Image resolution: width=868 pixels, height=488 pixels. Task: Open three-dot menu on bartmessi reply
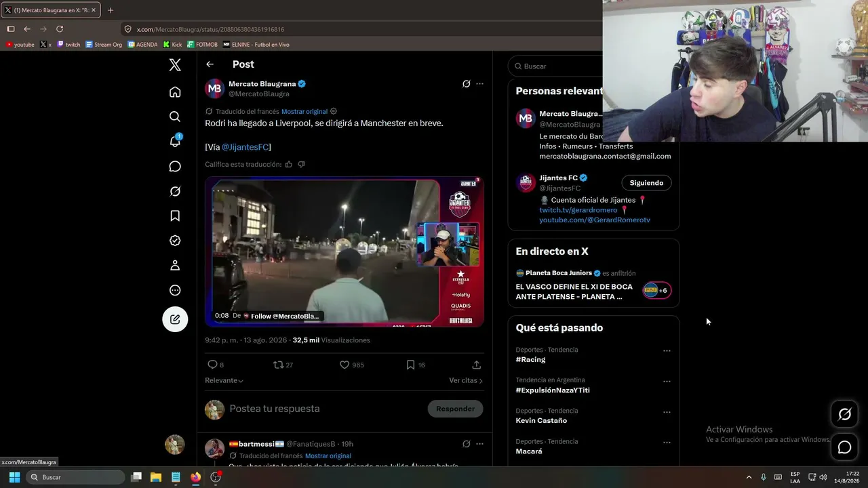pyautogui.click(x=479, y=444)
